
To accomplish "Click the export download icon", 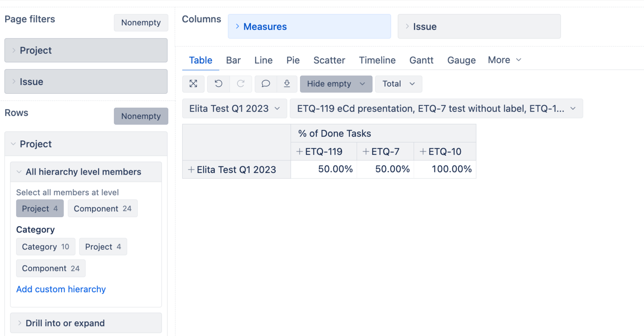I will click(x=287, y=84).
